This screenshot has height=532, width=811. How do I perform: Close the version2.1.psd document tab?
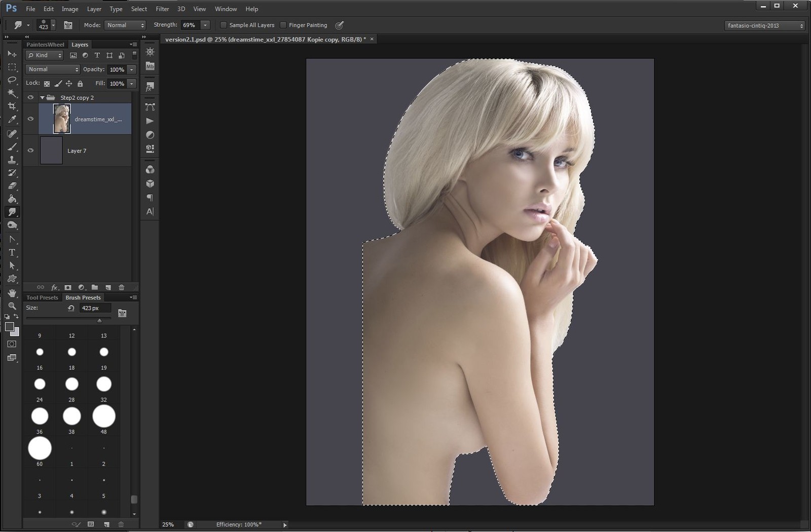[372, 39]
